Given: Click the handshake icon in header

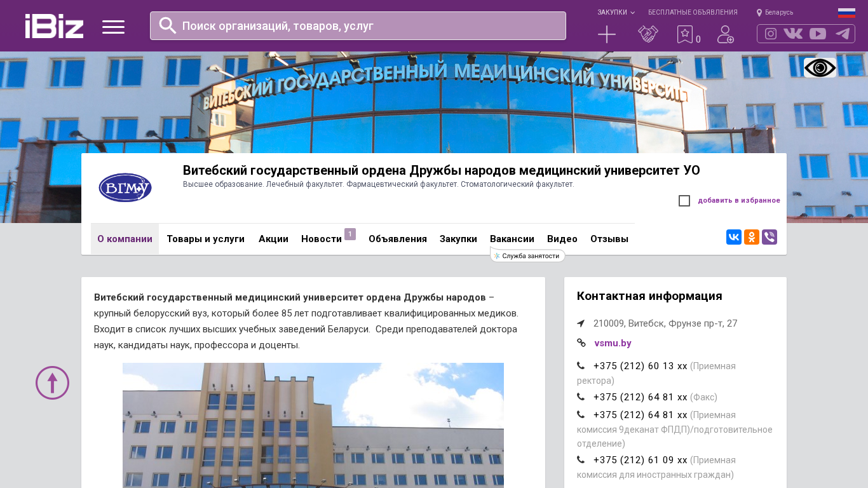Looking at the screenshot, I should 648,34.
